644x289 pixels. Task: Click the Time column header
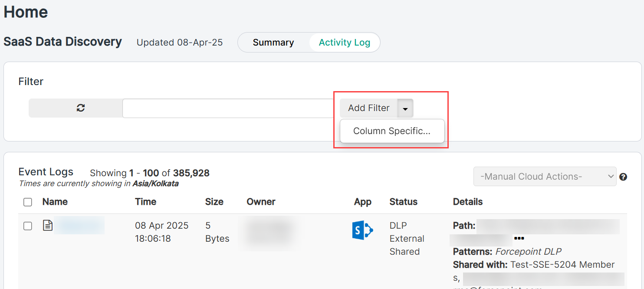pos(145,202)
